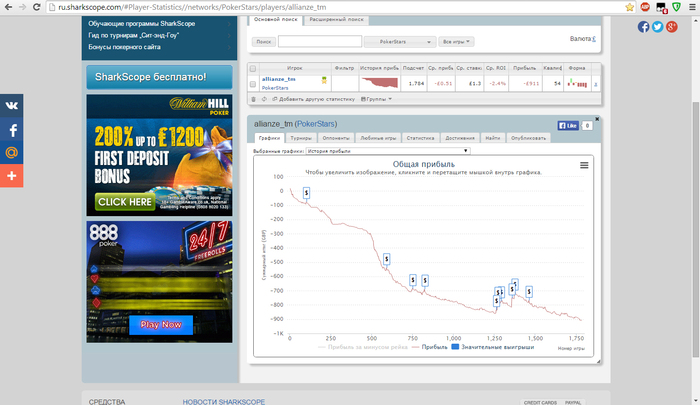Open the chart hamburger menu
Viewport: 700px width, 405px height.
(584, 165)
